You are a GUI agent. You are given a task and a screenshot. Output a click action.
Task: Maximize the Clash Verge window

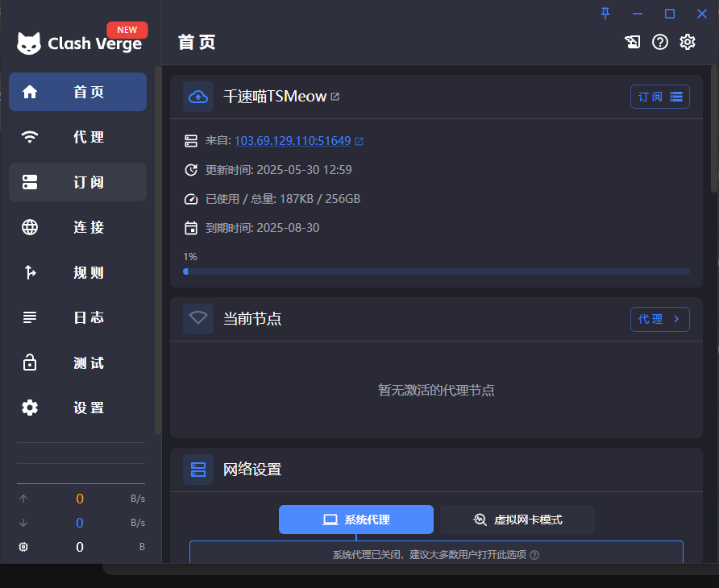[670, 14]
